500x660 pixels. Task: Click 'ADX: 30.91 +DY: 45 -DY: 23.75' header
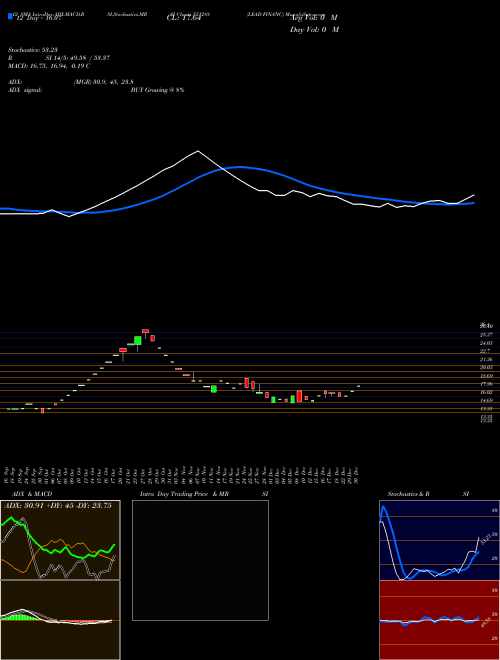coord(58,506)
